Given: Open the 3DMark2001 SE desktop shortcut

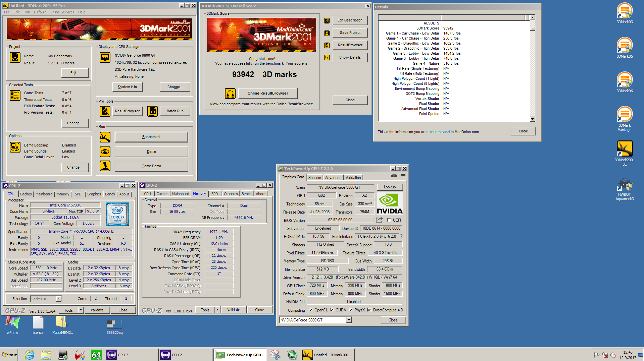Looking at the screenshot, I should click(624, 154).
